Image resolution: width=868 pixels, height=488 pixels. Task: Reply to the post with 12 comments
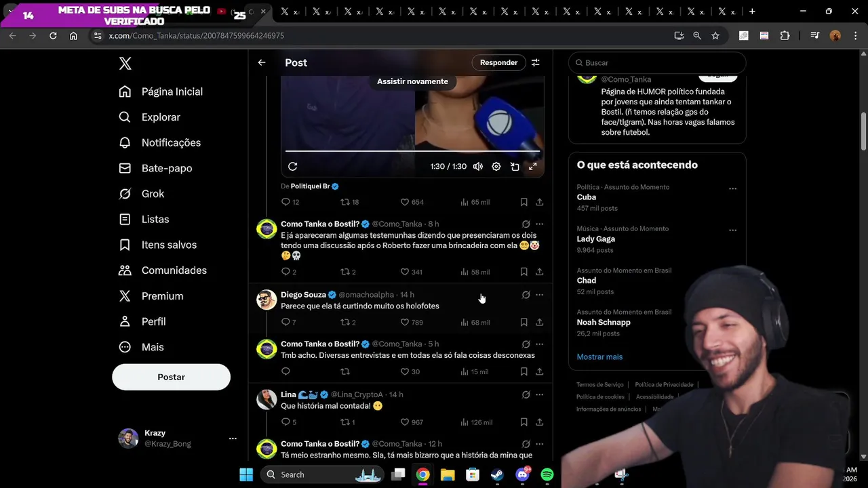pyautogui.click(x=290, y=202)
